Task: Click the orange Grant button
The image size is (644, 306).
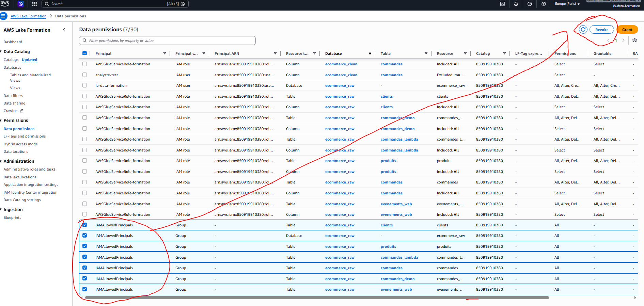Action: pos(627,30)
